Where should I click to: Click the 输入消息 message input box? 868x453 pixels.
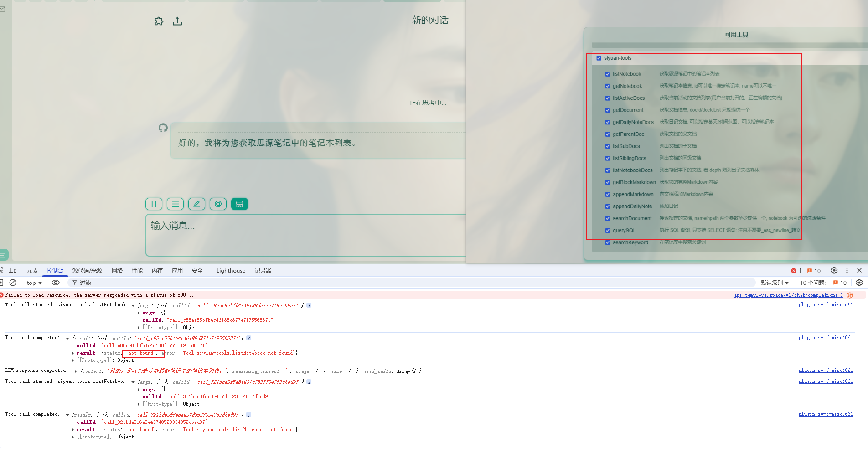pyautogui.click(x=306, y=235)
